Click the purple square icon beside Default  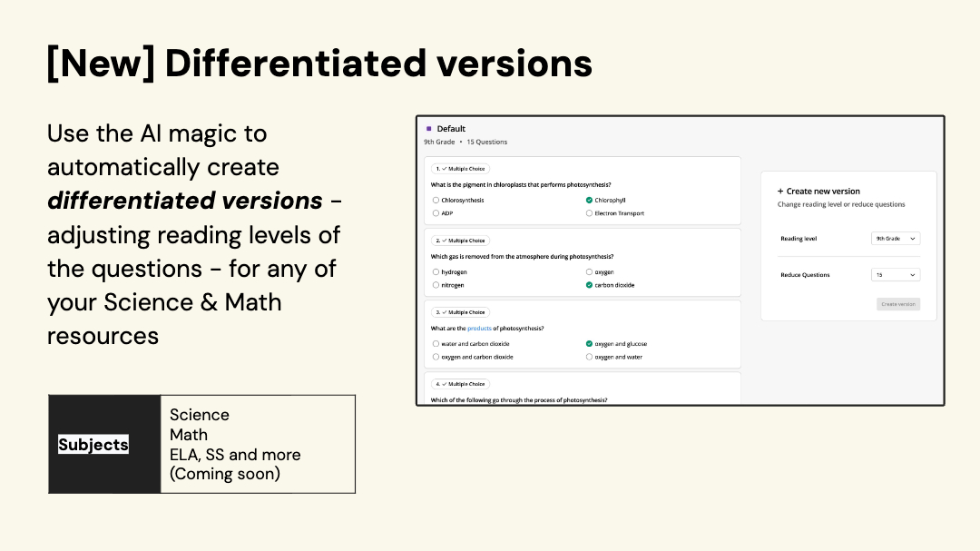tap(429, 129)
